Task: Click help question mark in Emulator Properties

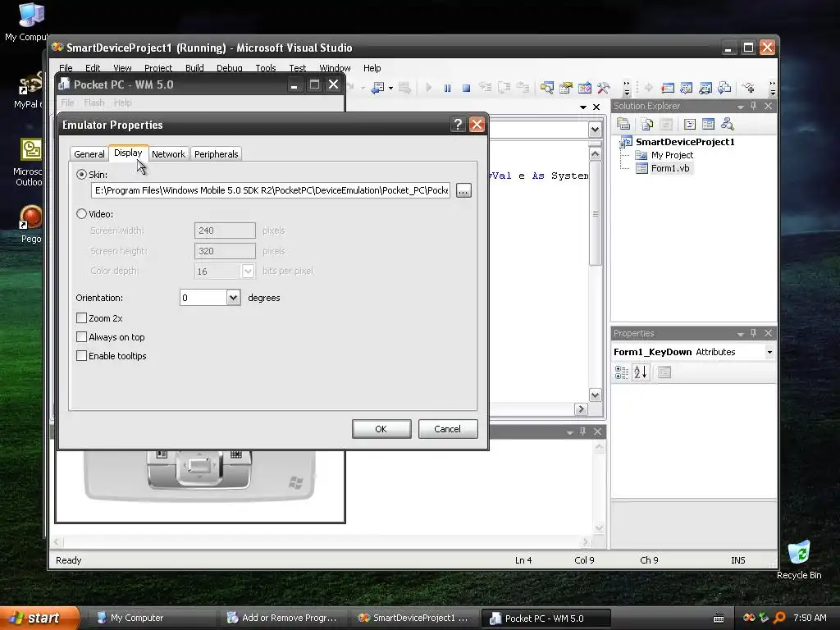Action: click(x=458, y=125)
